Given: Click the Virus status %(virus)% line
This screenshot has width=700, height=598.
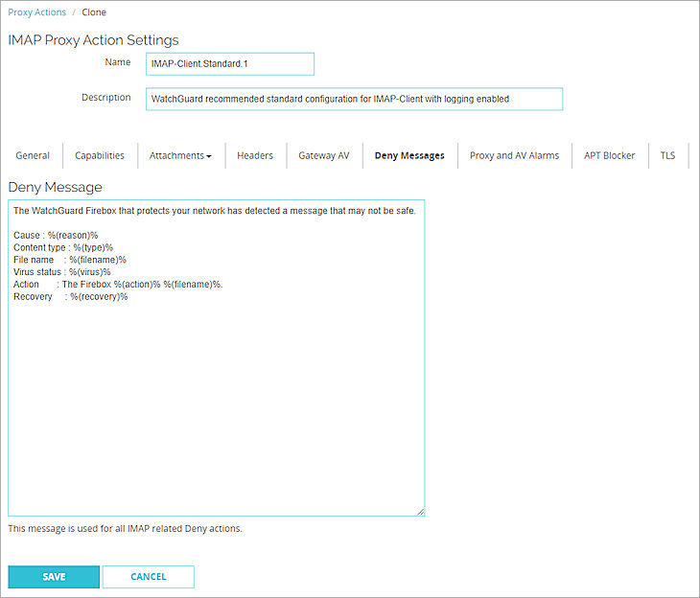Looking at the screenshot, I should point(62,272).
